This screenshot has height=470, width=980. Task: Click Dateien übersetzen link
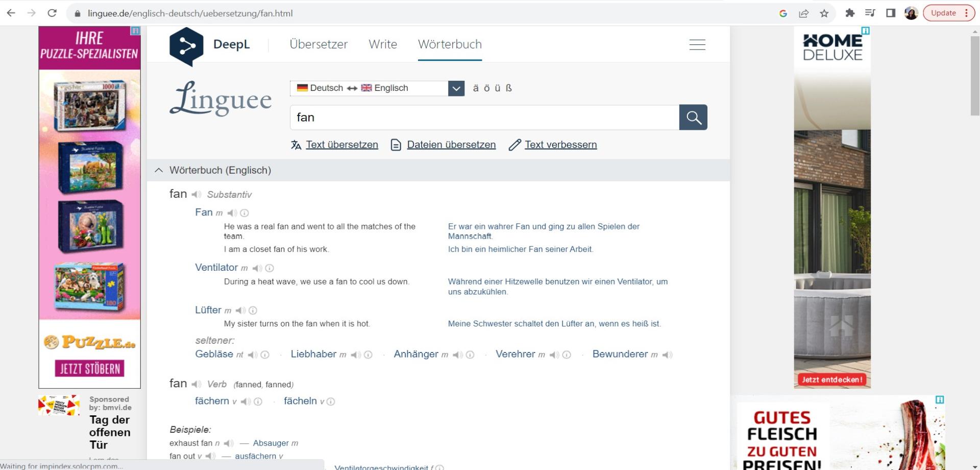click(451, 145)
